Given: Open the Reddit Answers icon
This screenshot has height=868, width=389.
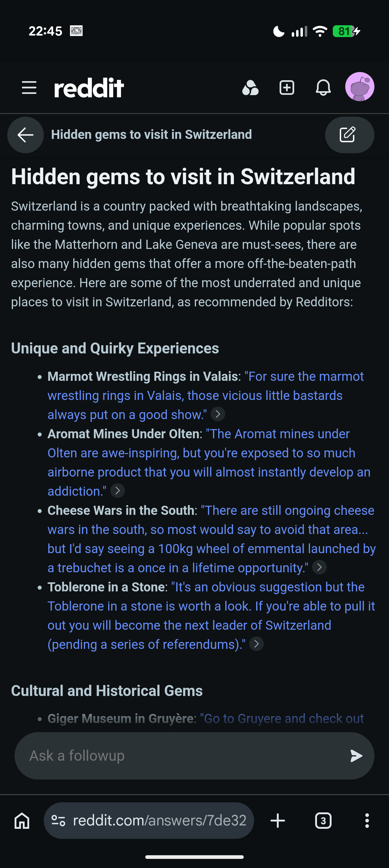Looking at the screenshot, I should pyautogui.click(x=250, y=88).
